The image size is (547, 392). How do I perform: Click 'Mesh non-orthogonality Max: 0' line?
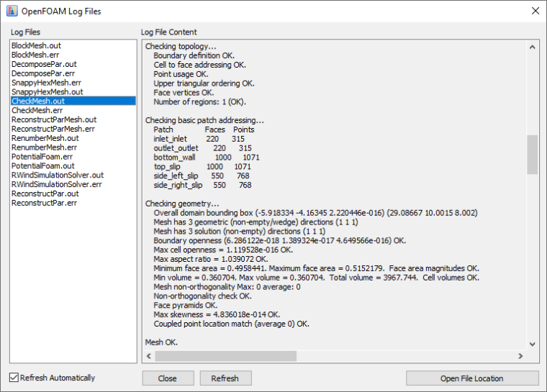[x=227, y=287]
